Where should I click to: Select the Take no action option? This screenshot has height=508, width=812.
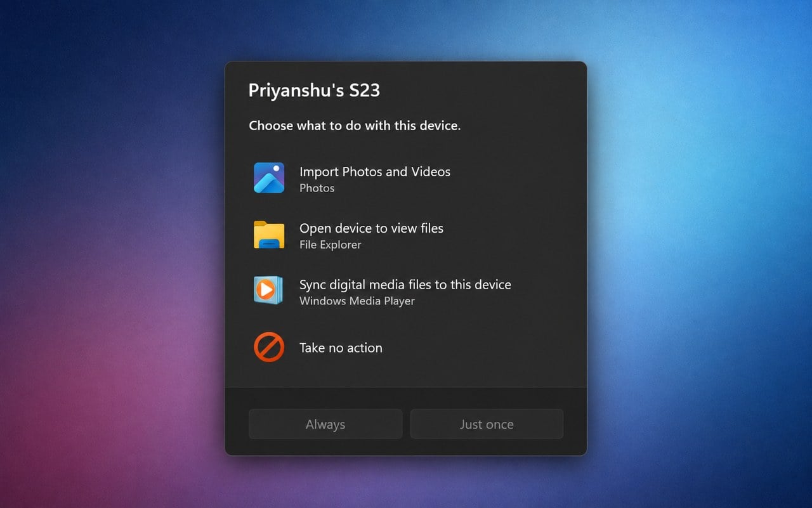click(x=406, y=348)
